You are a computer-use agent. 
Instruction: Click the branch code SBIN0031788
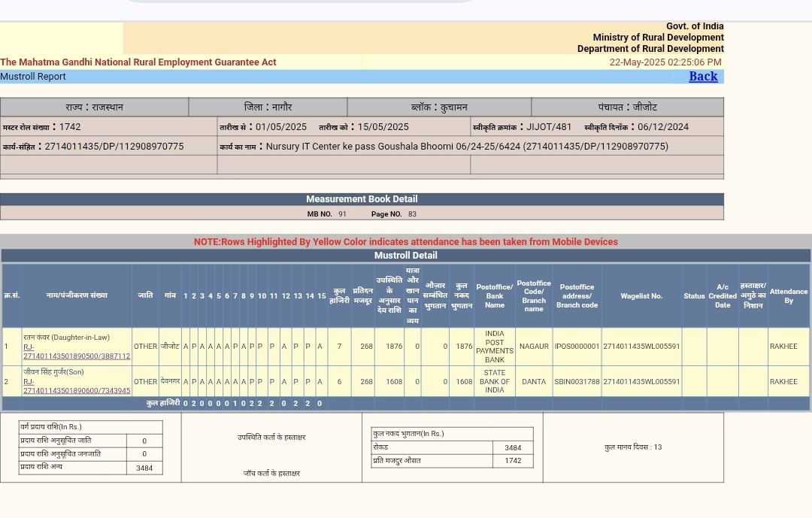click(x=577, y=382)
